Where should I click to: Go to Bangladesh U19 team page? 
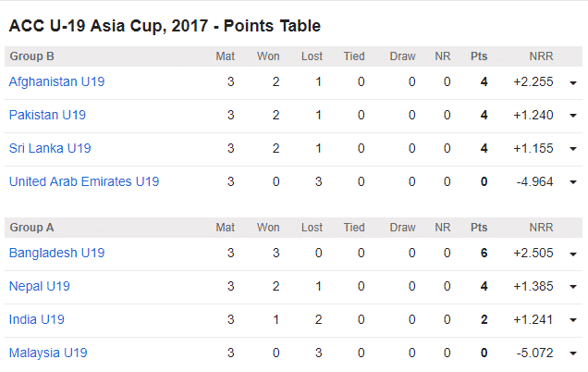click(x=56, y=253)
